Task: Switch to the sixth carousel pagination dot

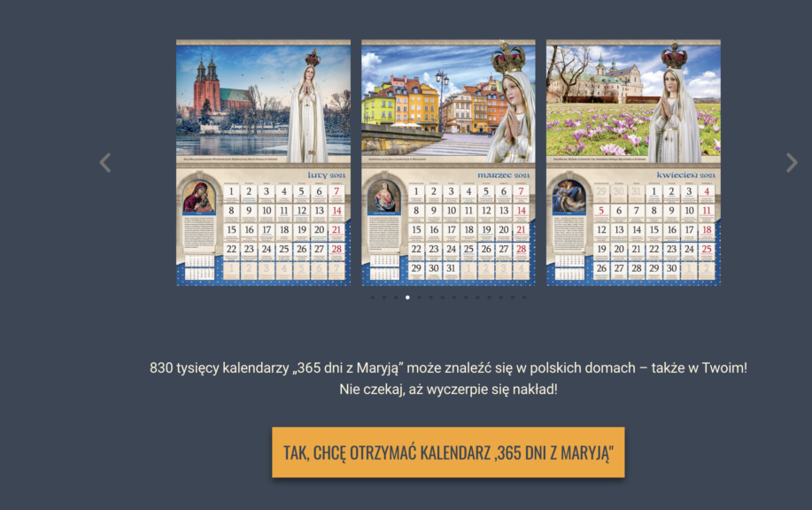Action: point(431,297)
